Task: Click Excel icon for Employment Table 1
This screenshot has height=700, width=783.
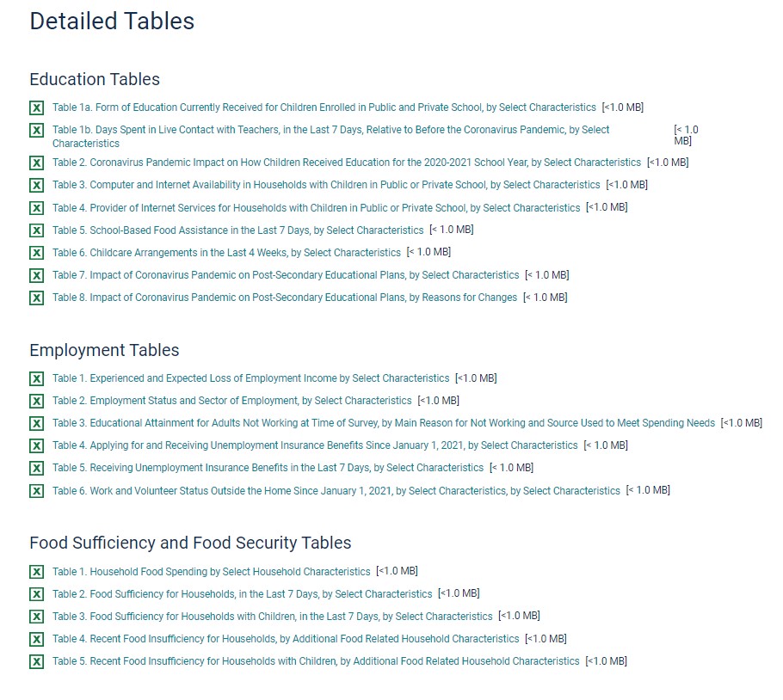Action: tap(37, 379)
